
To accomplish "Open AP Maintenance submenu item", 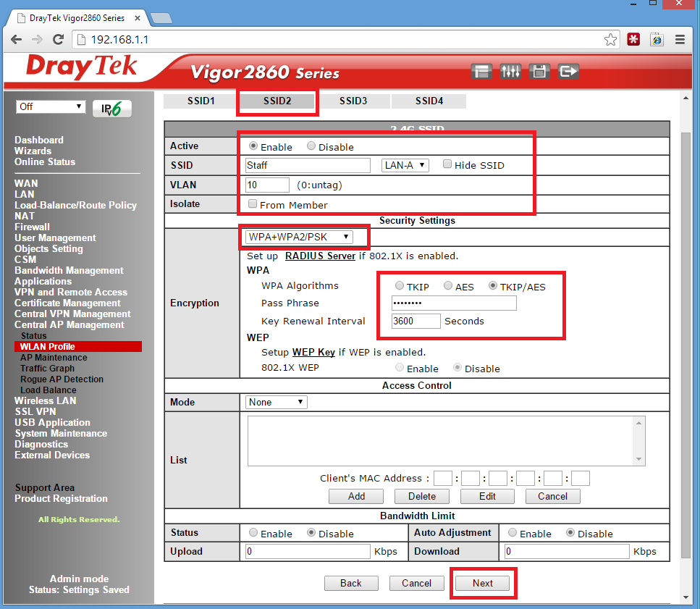I will click(54, 357).
